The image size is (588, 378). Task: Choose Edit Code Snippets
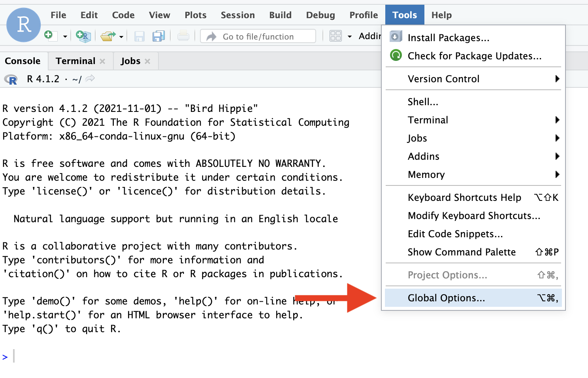coord(473,234)
